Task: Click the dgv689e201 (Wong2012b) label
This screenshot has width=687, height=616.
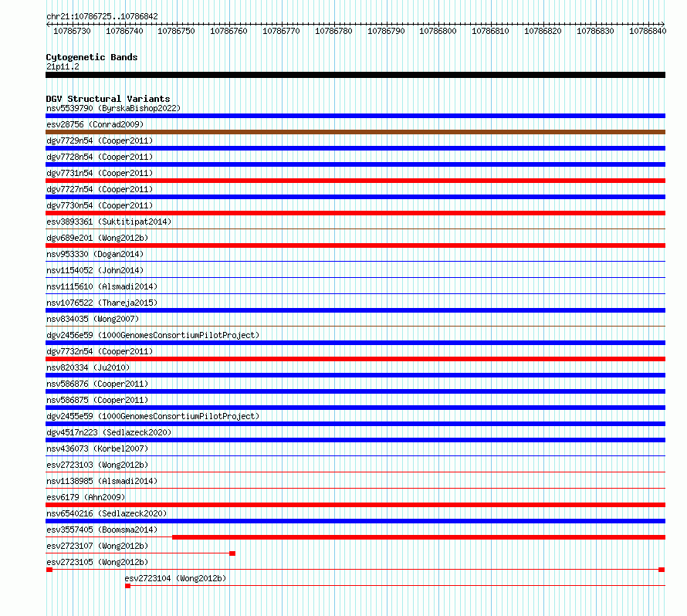Action: click(97, 238)
